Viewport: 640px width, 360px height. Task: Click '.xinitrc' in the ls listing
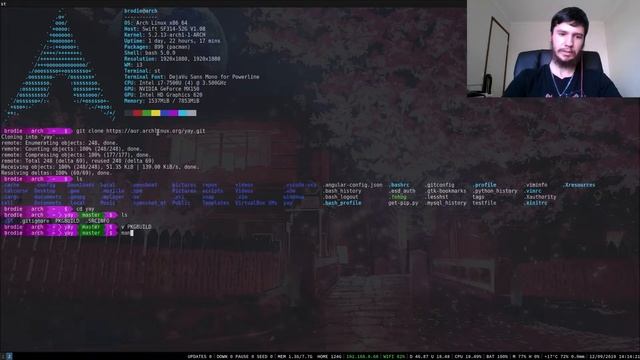pyautogui.click(x=536, y=203)
